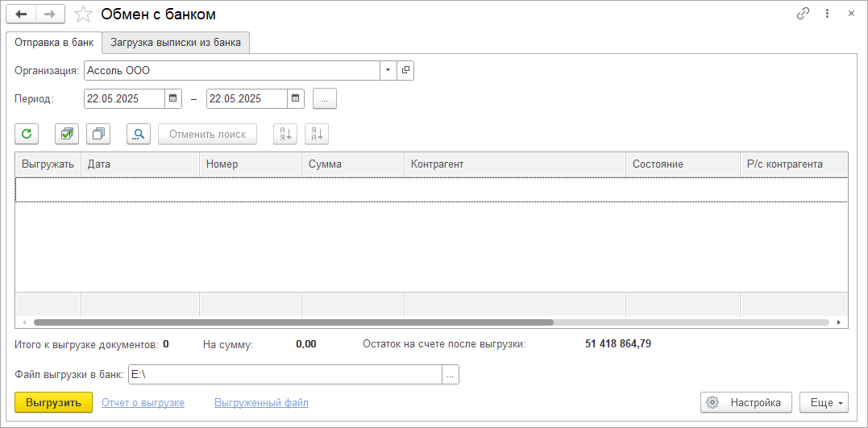Open the search in the documents list
This screenshot has width=868, height=428.
coord(139,134)
